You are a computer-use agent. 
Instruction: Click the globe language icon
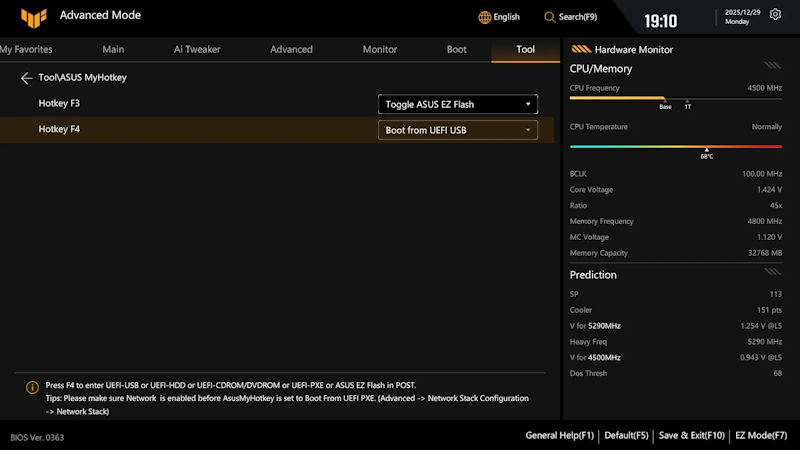click(x=484, y=17)
